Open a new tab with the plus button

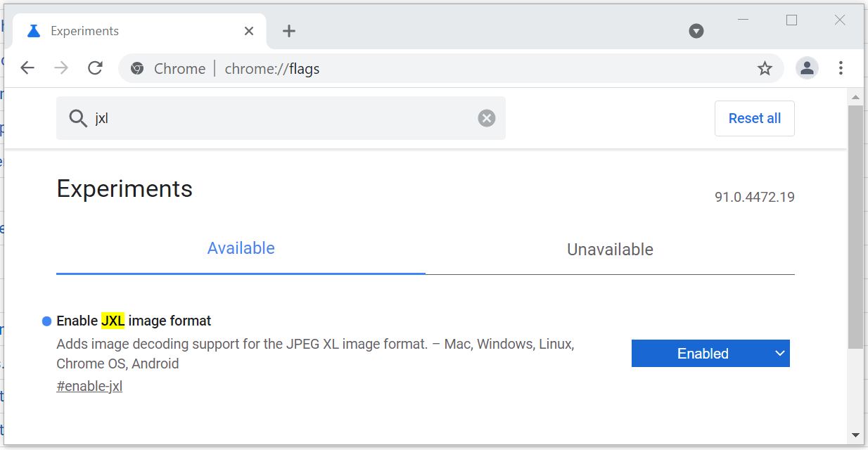(289, 31)
